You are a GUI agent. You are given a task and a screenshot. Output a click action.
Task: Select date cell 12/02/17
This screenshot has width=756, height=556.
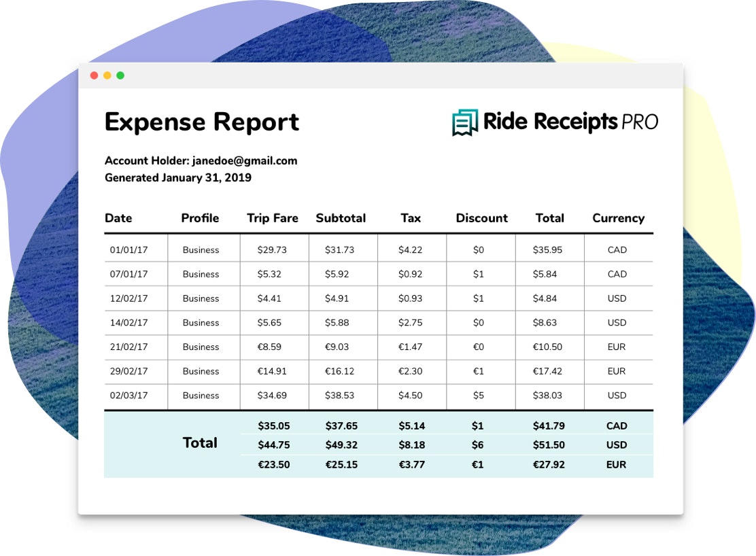point(128,298)
